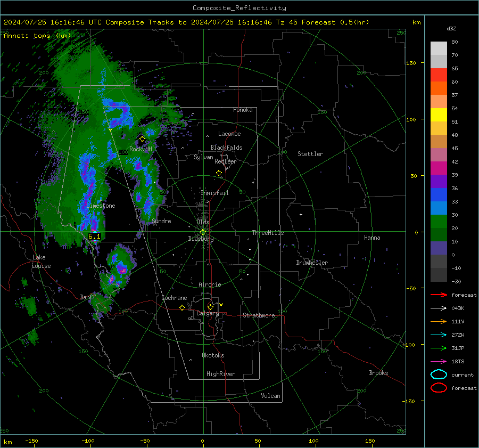Click the HighRiver label
Viewport: 479px width, 448px height.
pos(221,374)
